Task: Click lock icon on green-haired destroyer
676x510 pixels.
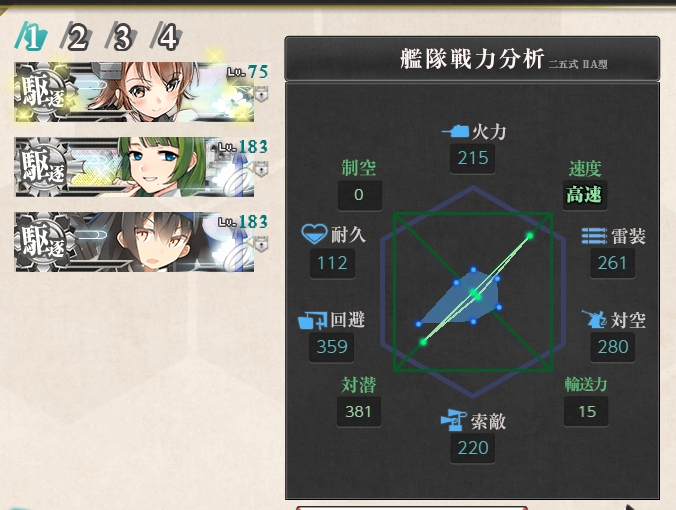Action: point(261,169)
